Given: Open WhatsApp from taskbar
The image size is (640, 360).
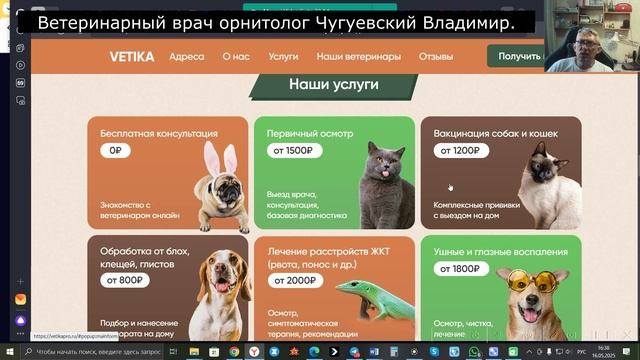Looking at the screenshot, I should [474, 351].
